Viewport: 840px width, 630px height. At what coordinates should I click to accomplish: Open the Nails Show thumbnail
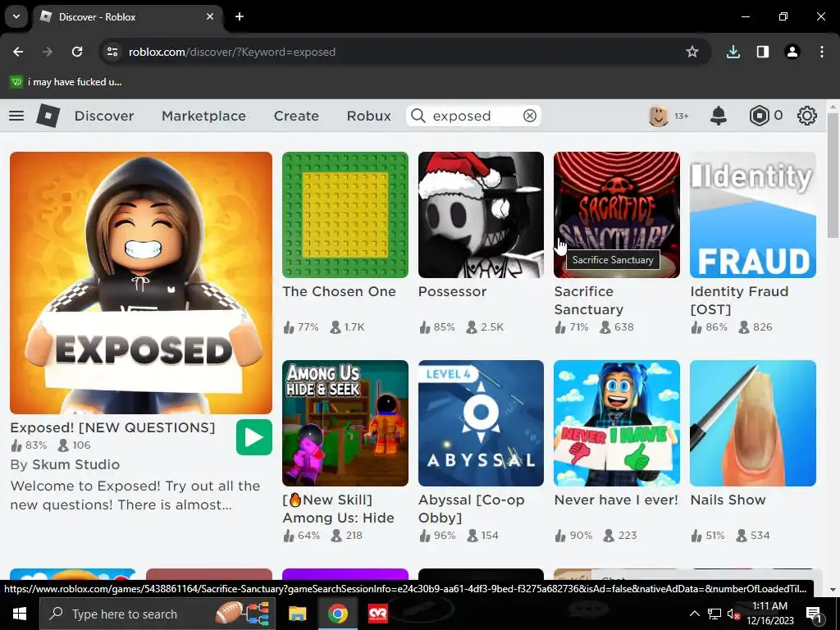753,423
